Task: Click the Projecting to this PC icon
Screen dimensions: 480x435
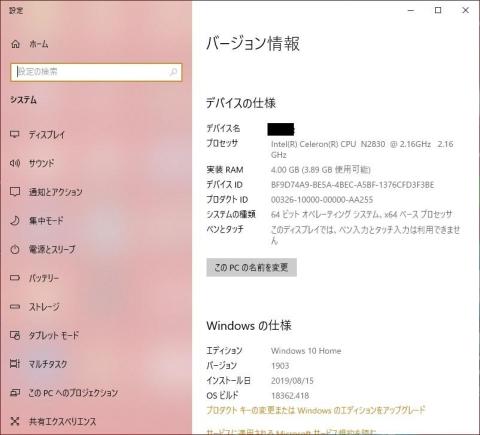Action: point(15,393)
